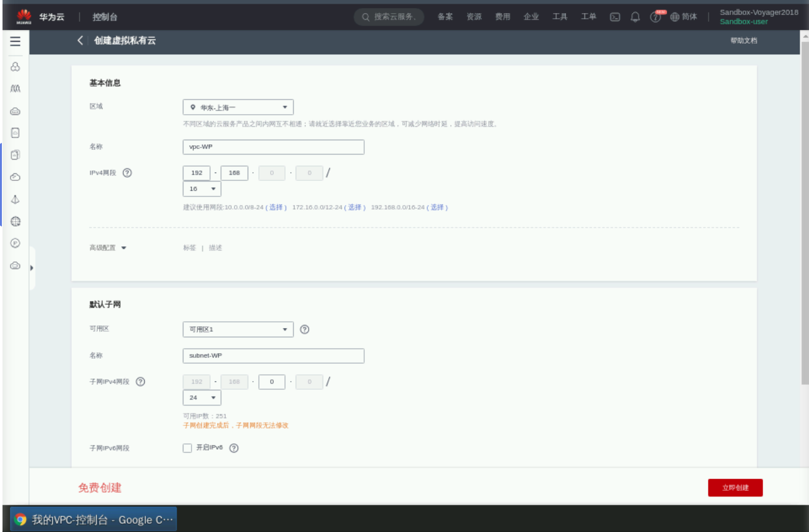Click the wave-shaped icon in the left sidebar
This screenshot has width=809, height=532.
pyautogui.click(x=16, y=89)
